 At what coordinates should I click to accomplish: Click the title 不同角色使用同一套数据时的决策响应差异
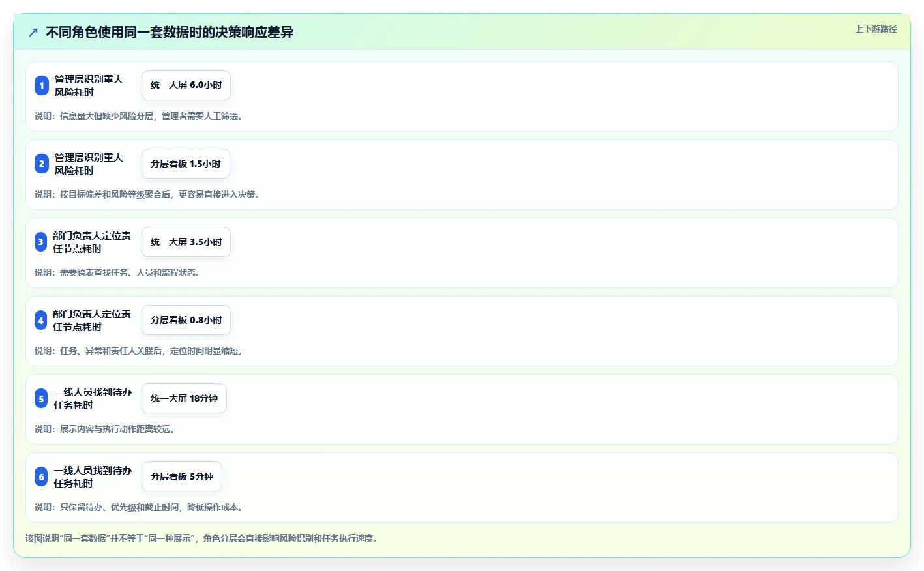coord(170,32)
